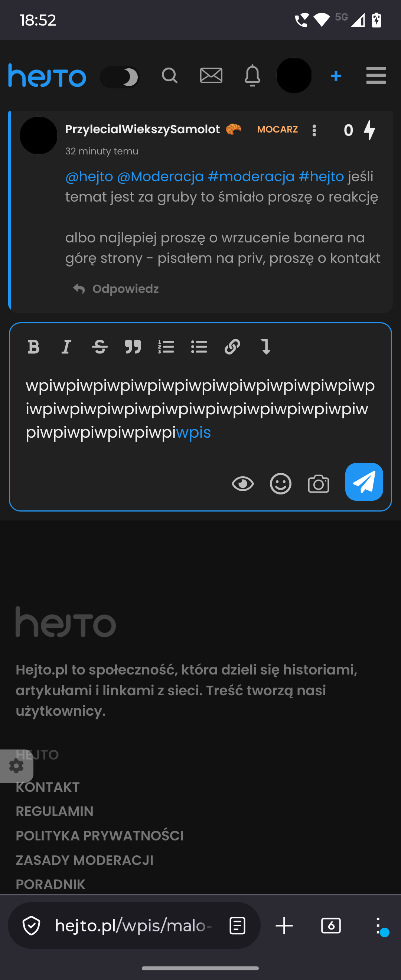
Task: Toggle dark mode switch in the header
Action: click(120, 77)
